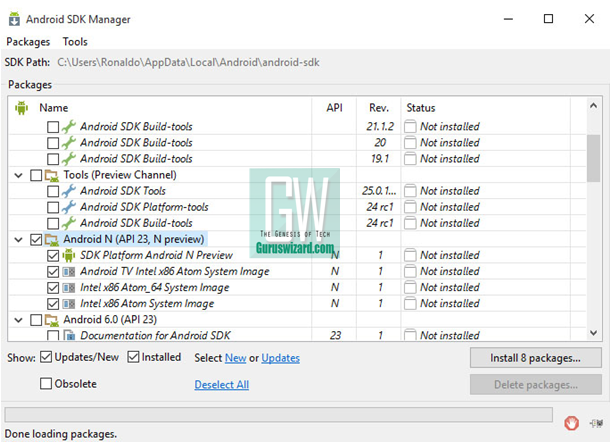Image resolution: width=612 pixels, height=446 pixels.
Task: Select the Intel x86 Atom System Image row text
Action: [147, 304]
